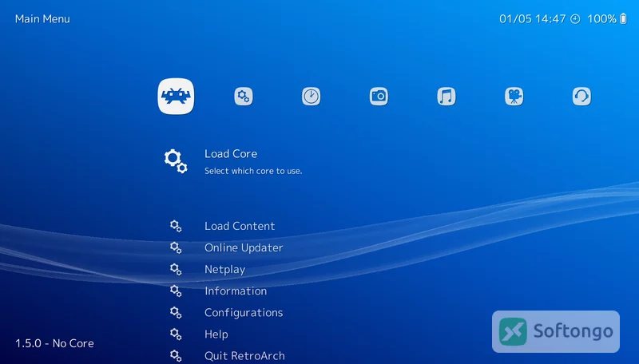Click the gear icon next to Information
Image resolution: width=639 pixels, height=364 pixels.
(176, 291)
